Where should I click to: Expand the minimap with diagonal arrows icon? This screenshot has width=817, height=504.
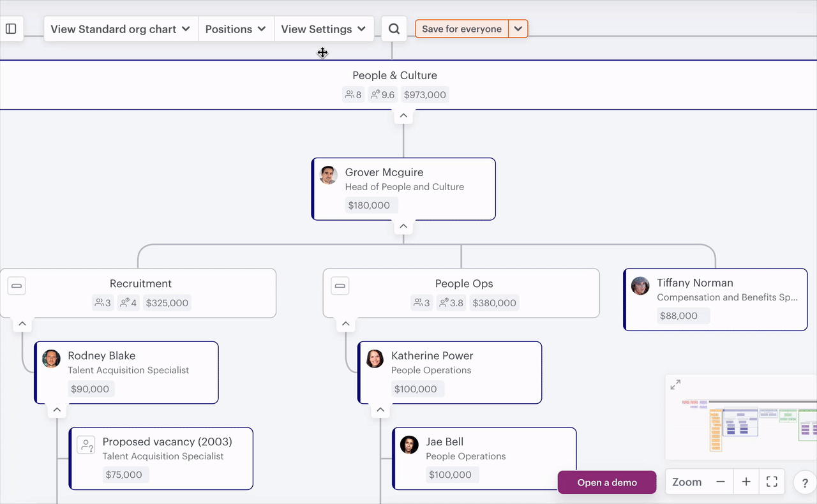[x=675, y=384]
